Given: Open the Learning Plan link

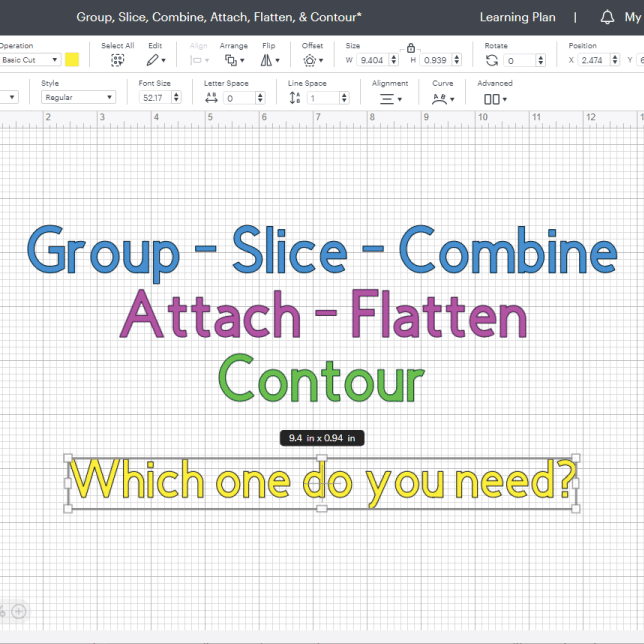Looking at the screenshot, I should [x=518, y=17].
